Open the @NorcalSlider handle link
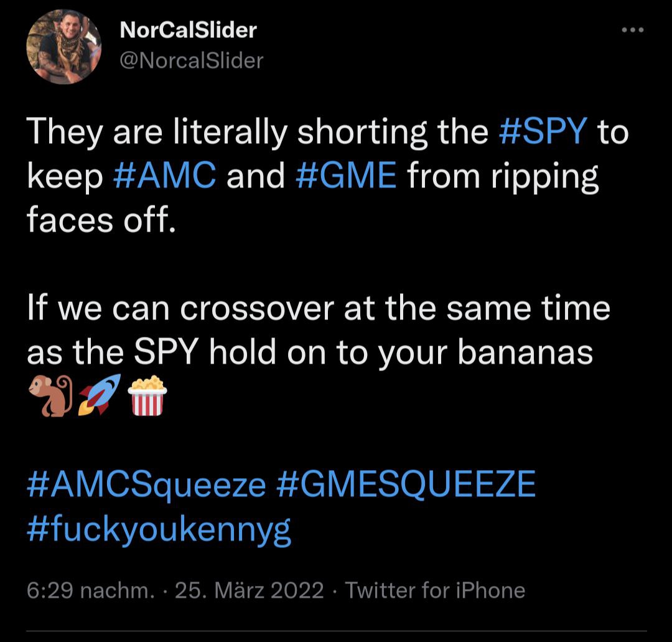This screenshot has width=672, height=642. click(190, 60)
